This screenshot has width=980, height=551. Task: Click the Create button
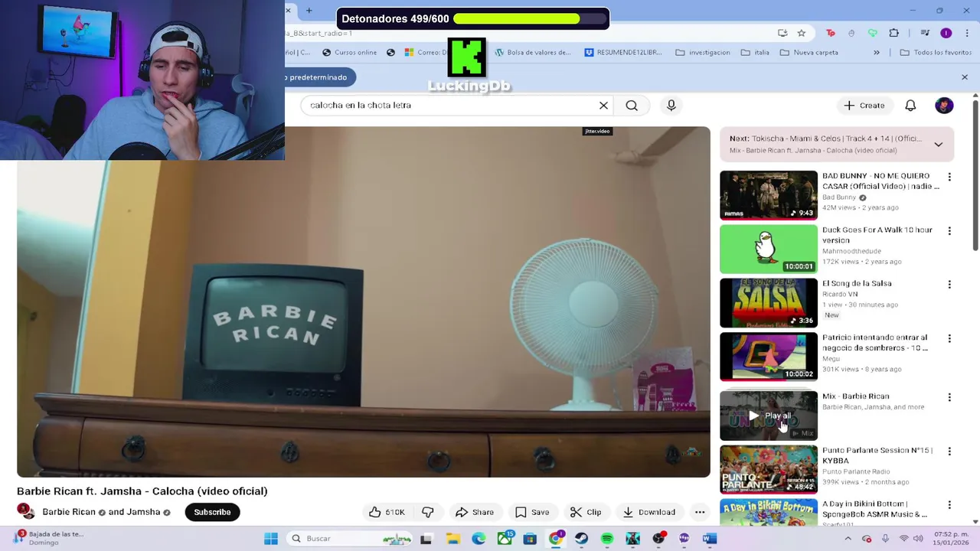tap(864, 106)
